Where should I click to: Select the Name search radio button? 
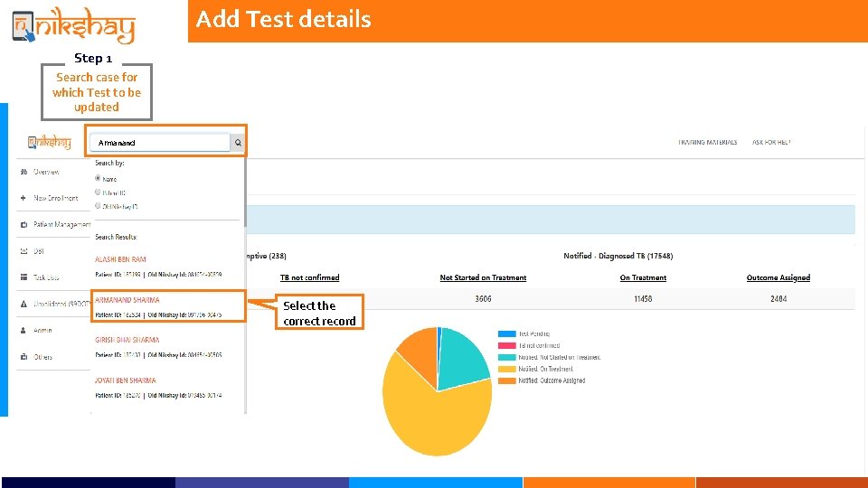pyautogui.click(x=98, y=178)
